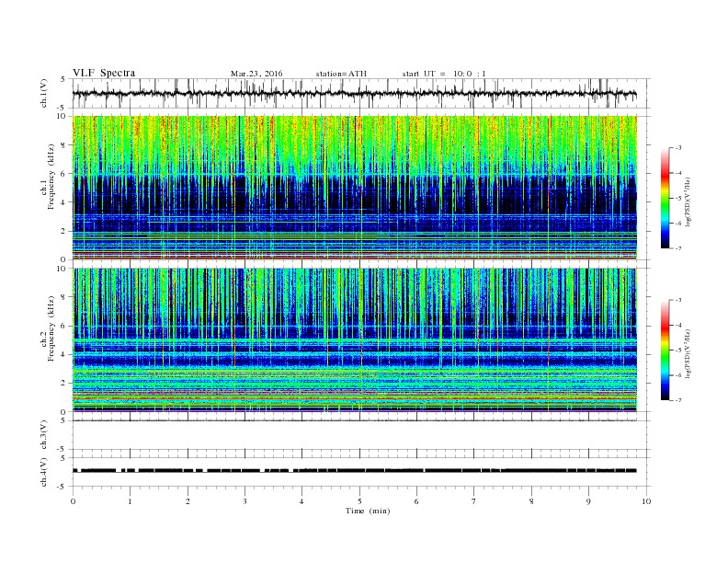Viewport: 728px width, 563px height.
Task: Click inside the ch.1 frequency spectrogram panel
Action: pos(354,188)
